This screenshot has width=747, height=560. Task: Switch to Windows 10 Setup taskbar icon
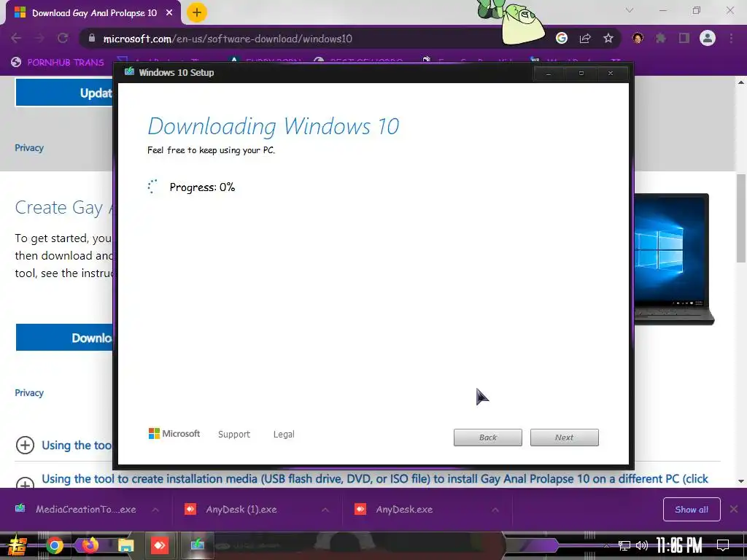[197, 544]
